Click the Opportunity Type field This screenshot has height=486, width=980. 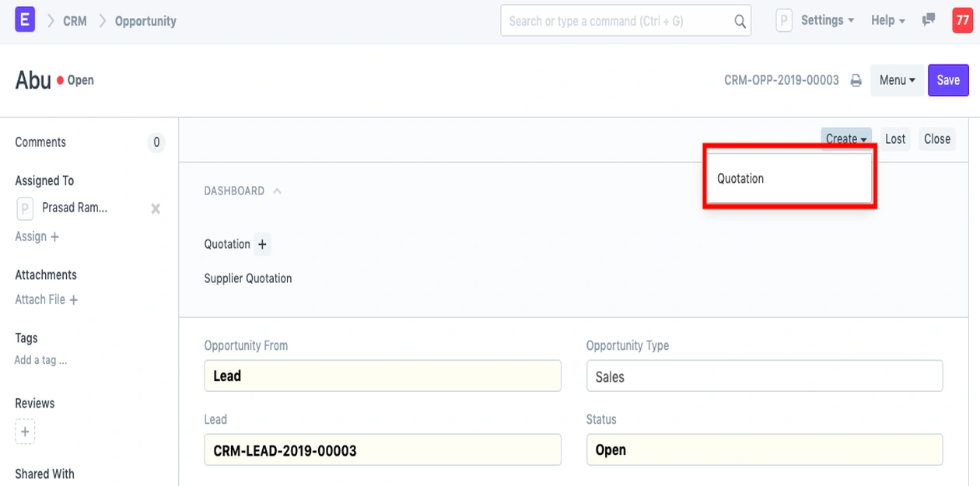coord(764,376)
